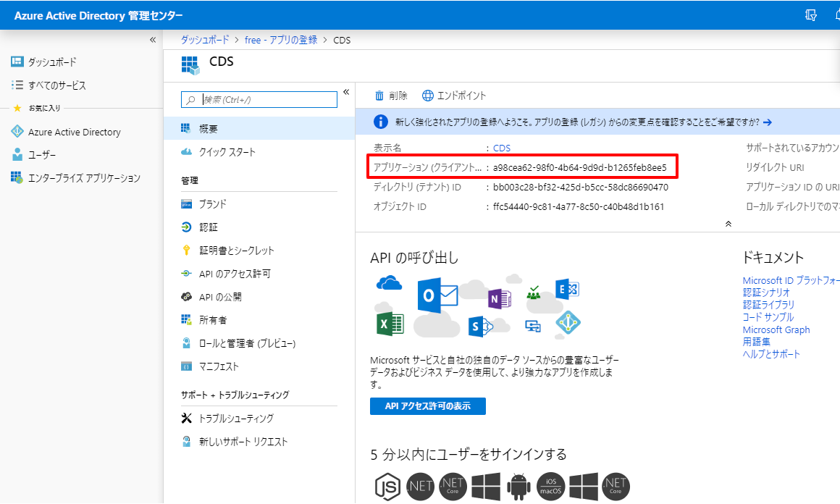
Task: Open the コード サンプル link
Action: [x=768, y=317]
